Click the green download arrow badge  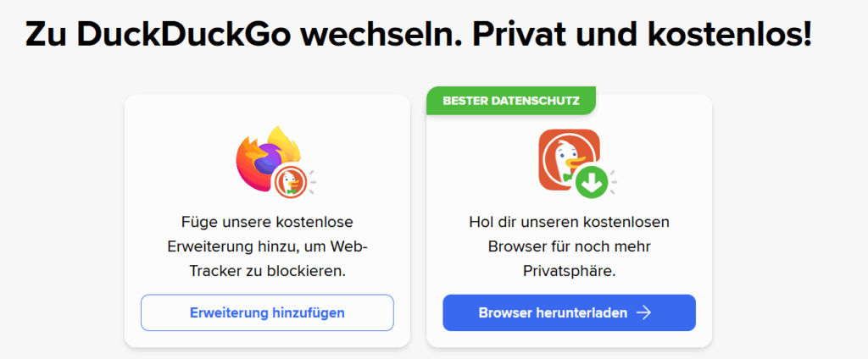coord(591,181)
